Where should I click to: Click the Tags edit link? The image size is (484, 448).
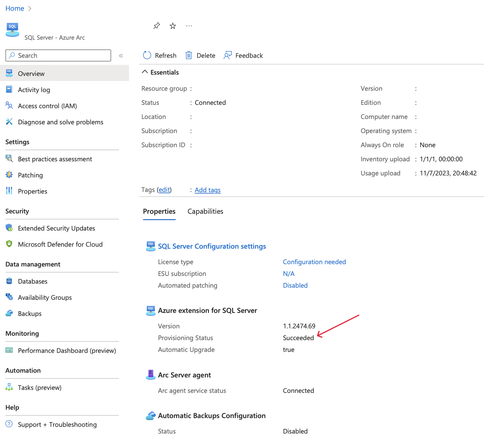[164, 190]
